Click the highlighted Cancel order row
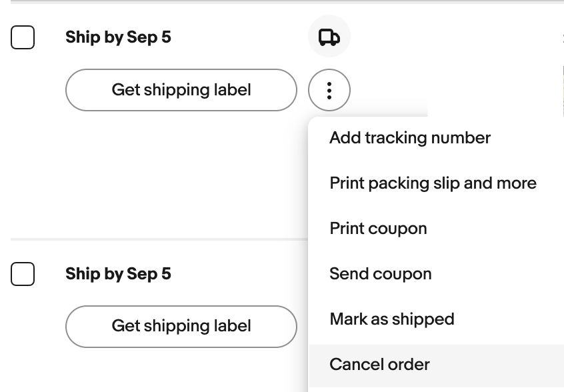 437,364
